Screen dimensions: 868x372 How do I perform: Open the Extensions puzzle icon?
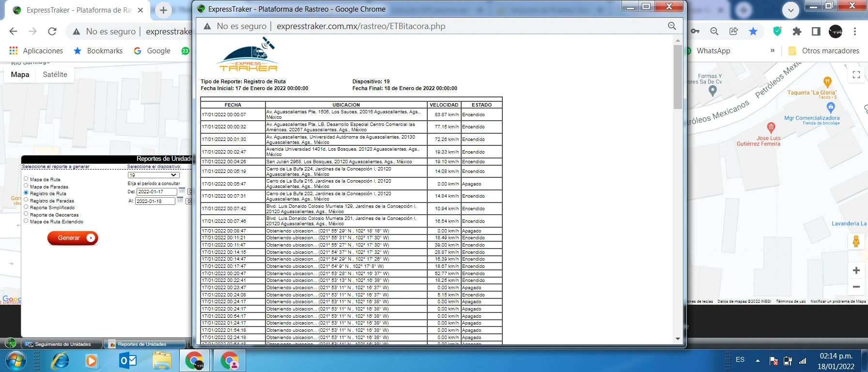coord(797,31)
